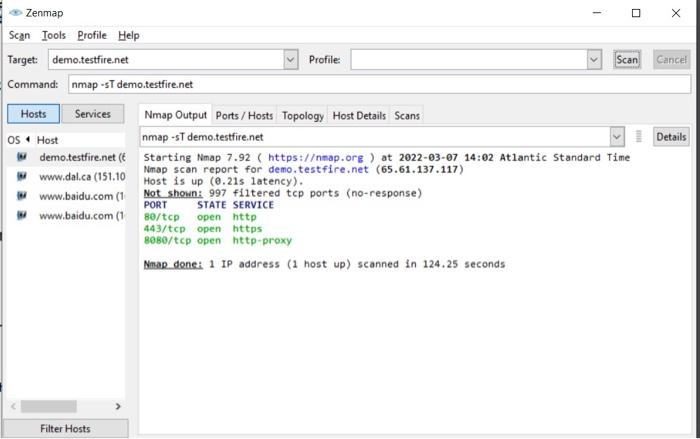Open the Help menu
The width and height of the screenshot is (700, 439).
pos(129,35)
